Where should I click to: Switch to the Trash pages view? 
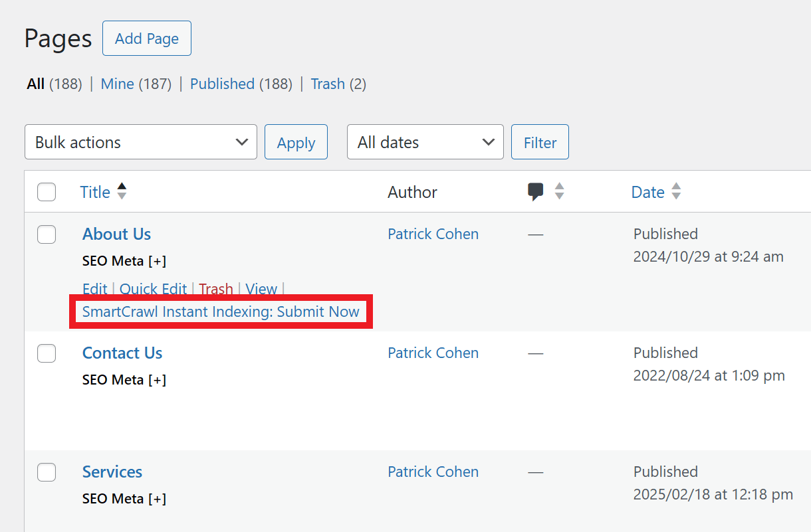(x=328, y=84)
